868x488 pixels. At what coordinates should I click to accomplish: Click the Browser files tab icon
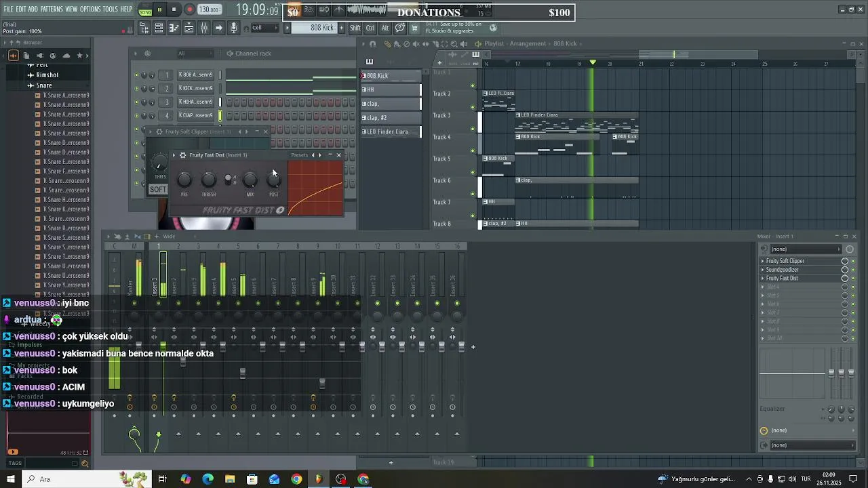coord(26,56)
